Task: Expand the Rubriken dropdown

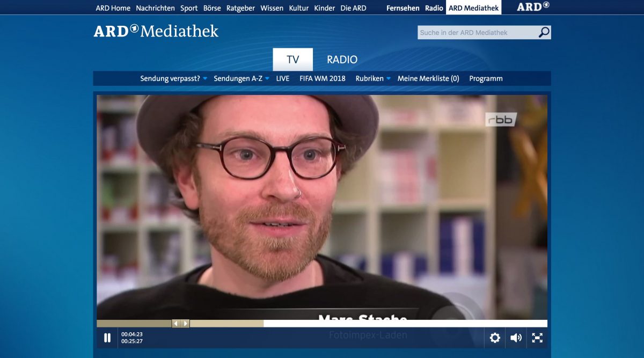Action: point(373,78)
